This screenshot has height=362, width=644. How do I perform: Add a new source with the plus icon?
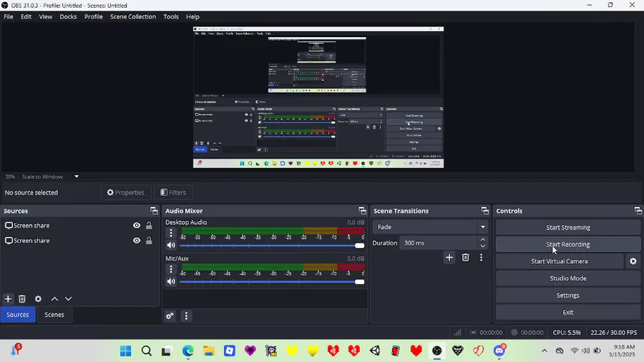pyautogui.click(x=8, y=299)
